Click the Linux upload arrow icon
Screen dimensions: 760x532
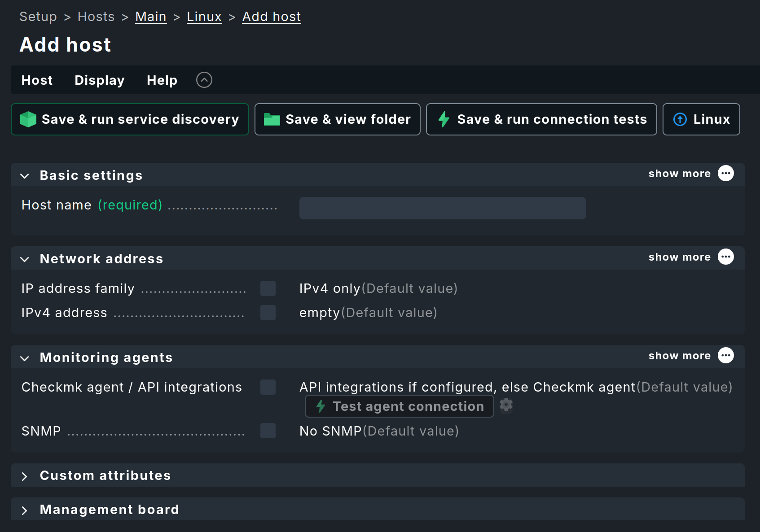tap(680, 119)
